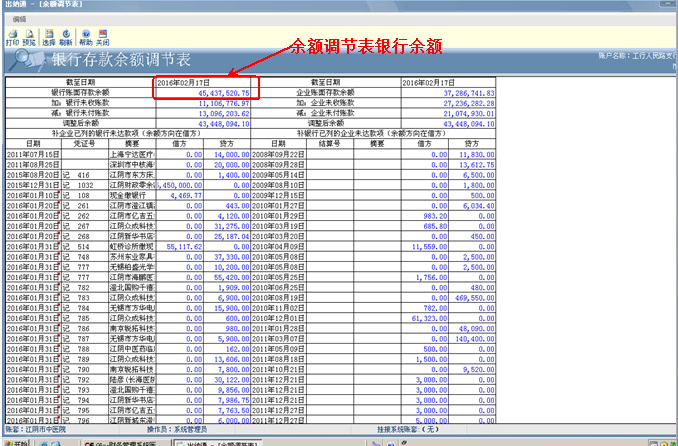Click the 银行账面存款余额 label cell
678x446 pixels.
[80, 93]
